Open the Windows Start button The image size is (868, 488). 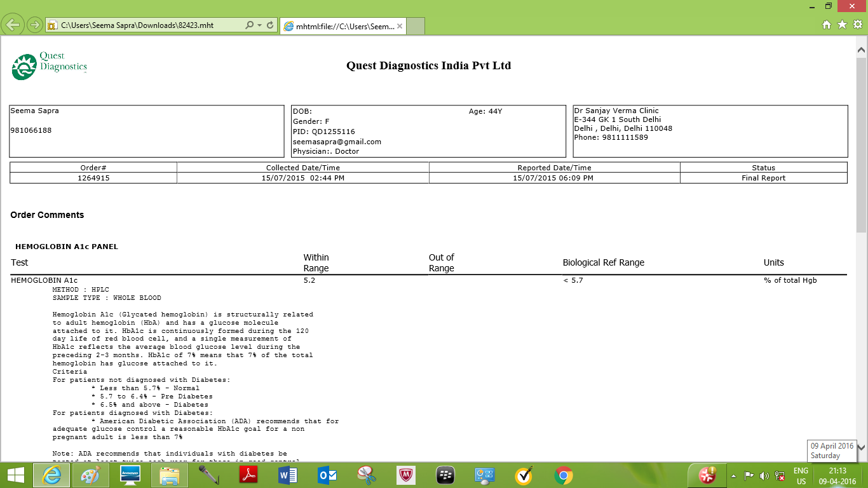pos(16,475)
